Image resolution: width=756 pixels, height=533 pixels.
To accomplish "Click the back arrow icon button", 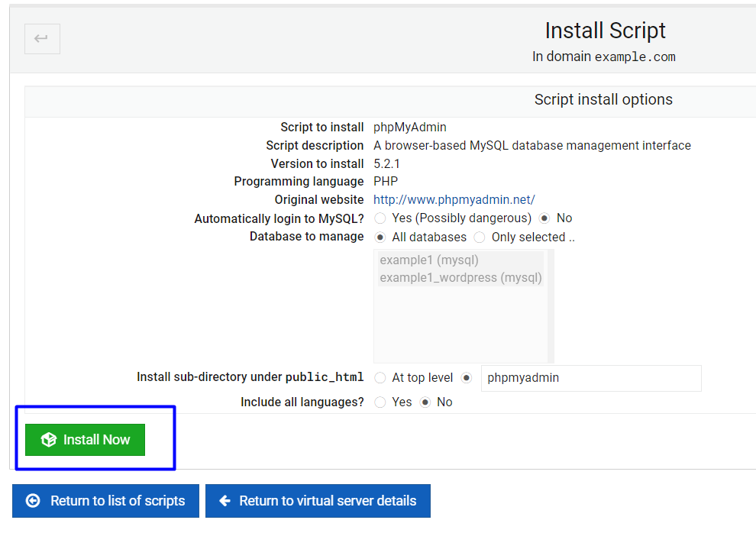I will click(x=43, y=38).
